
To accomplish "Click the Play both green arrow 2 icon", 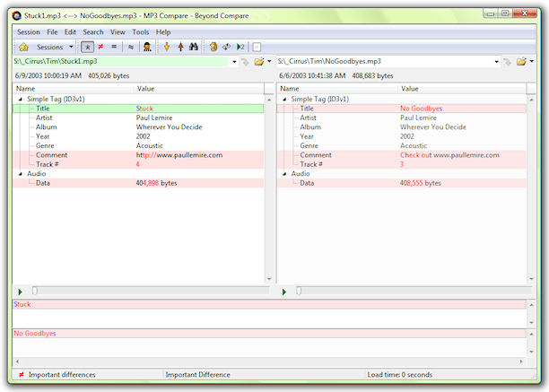I will [240, 47].
